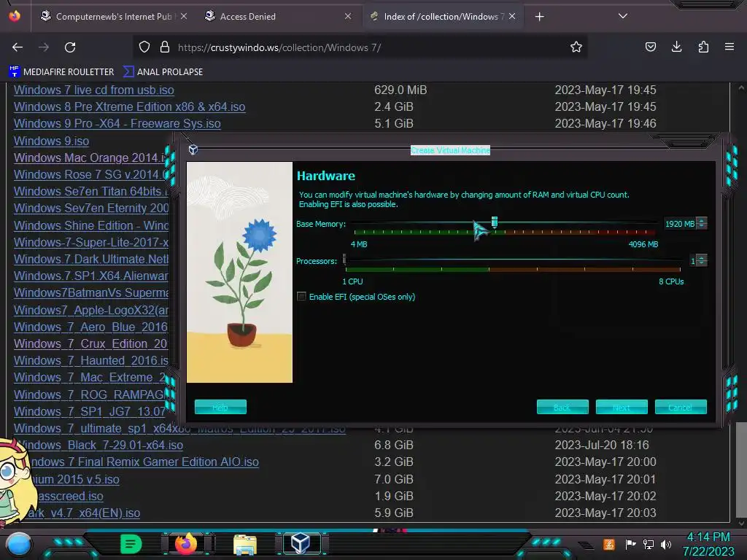The height and width of the screenshot is (560, 747).
Task: Open Windows 8 Pre Xtreme Edition iso link
Action: [130, 106]
